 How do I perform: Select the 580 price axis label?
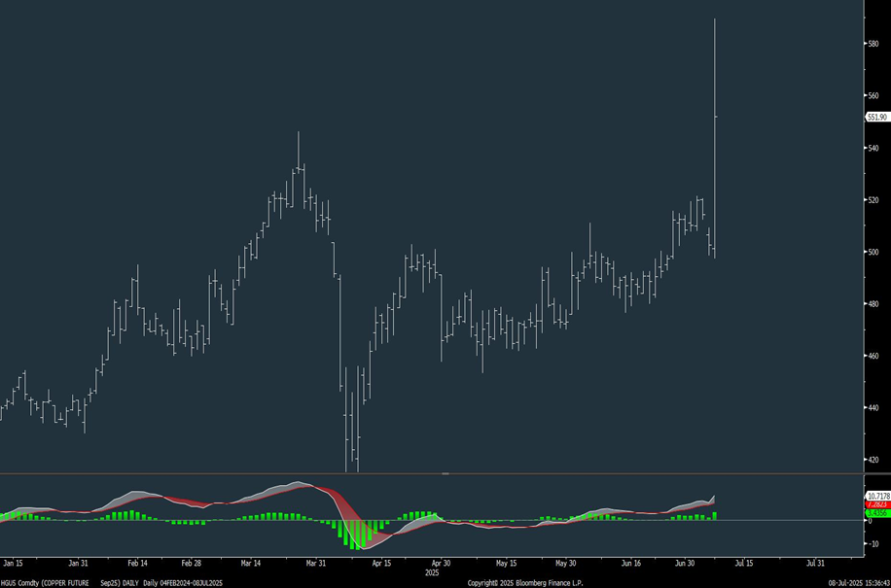point(873,44)
